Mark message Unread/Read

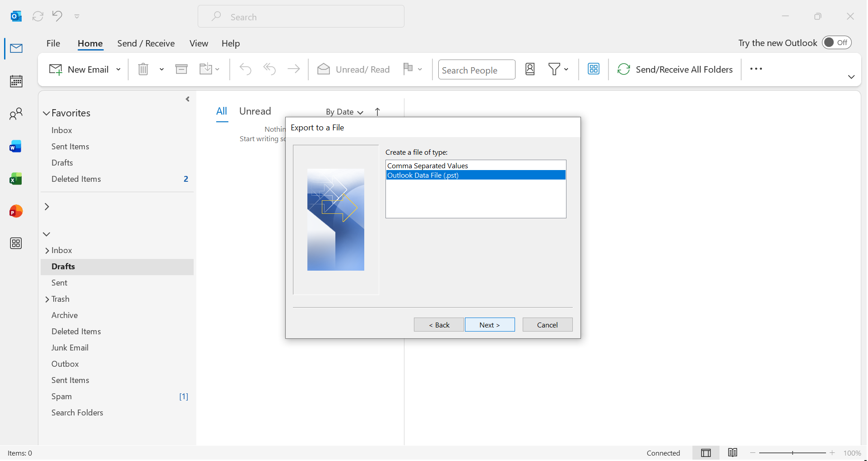[354, 69]
